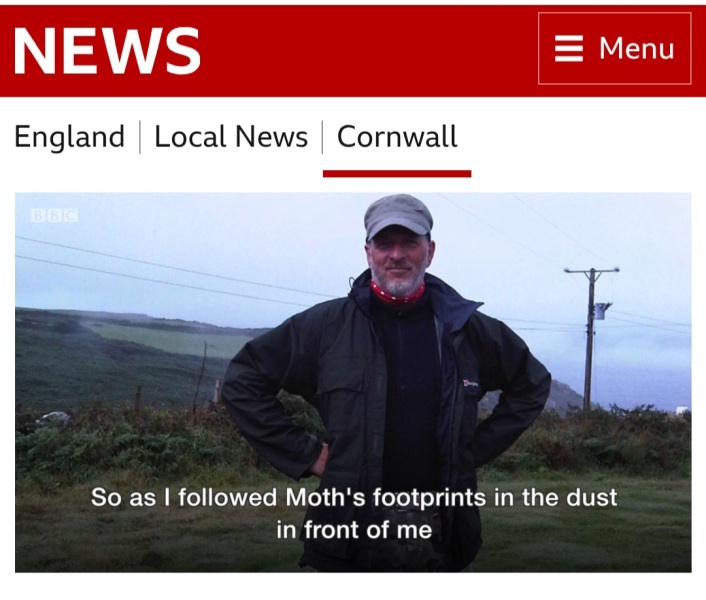Click the transformer box on the pole
706x600 pixels.
602,311
